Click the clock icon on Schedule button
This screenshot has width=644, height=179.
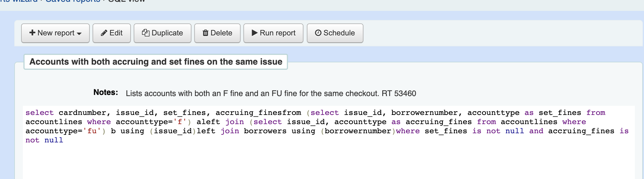(318, 33)
